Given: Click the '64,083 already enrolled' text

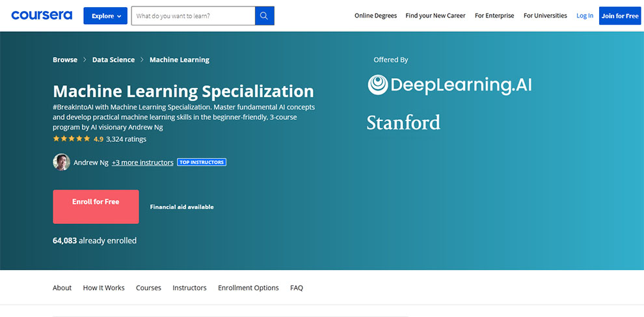Looking at the screenshot, I should [x=94, y=241].
